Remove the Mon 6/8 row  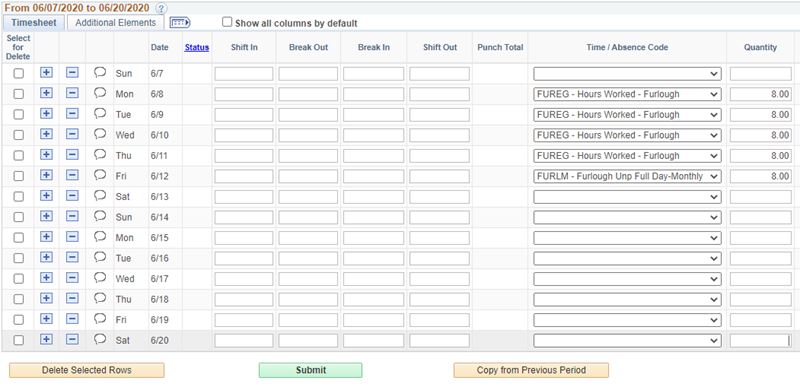pyautogui.click(x=72, y=93)
